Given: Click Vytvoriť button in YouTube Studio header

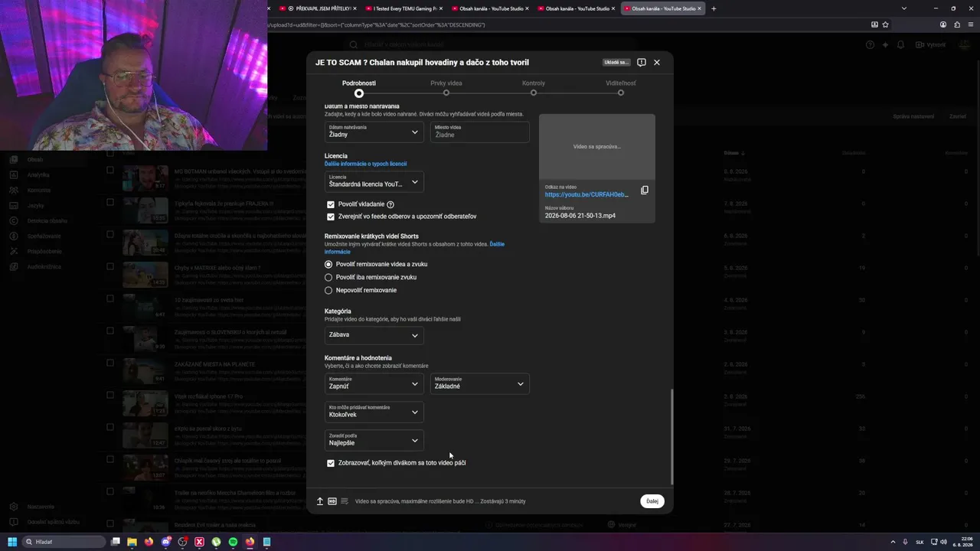Looking at the screenshot, I should (x=932, y=44).
